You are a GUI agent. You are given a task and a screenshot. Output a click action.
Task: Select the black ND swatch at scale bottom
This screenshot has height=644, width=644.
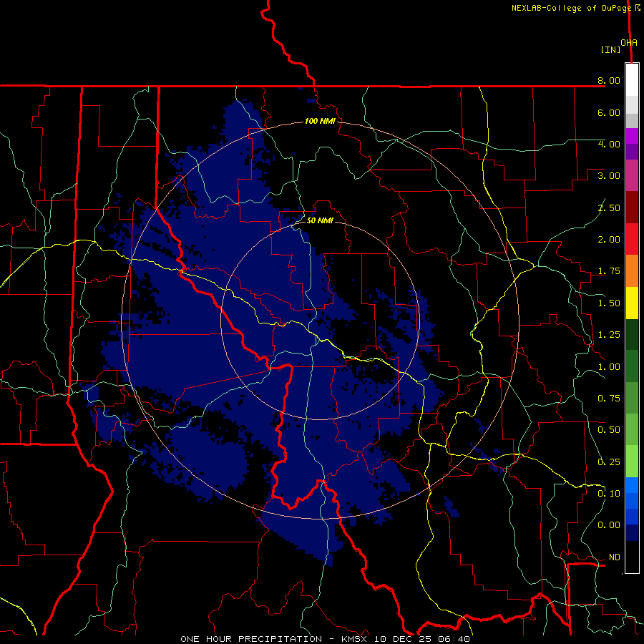[x=632, y=557]
